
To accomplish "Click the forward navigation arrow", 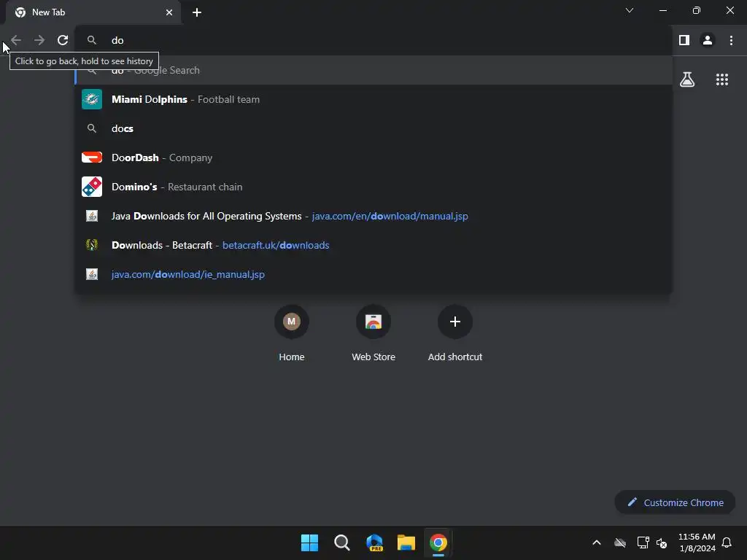I will pyautogui.click(x=39, y=40).
